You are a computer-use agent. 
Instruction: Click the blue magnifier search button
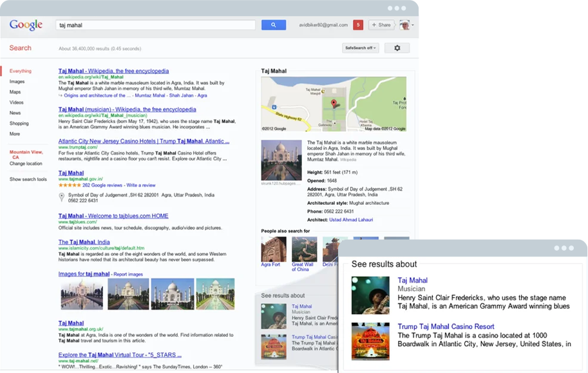point(273,24)
